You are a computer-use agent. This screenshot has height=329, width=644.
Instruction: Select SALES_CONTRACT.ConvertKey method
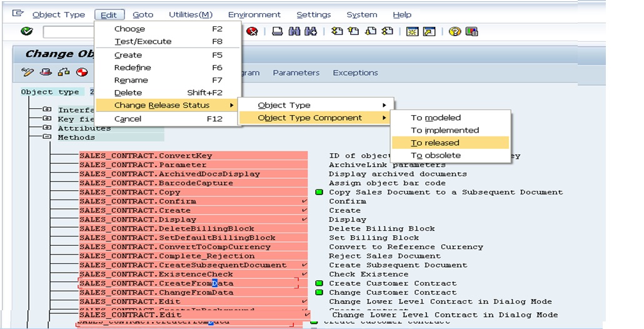pyautogui.click(x=193, y=156)
